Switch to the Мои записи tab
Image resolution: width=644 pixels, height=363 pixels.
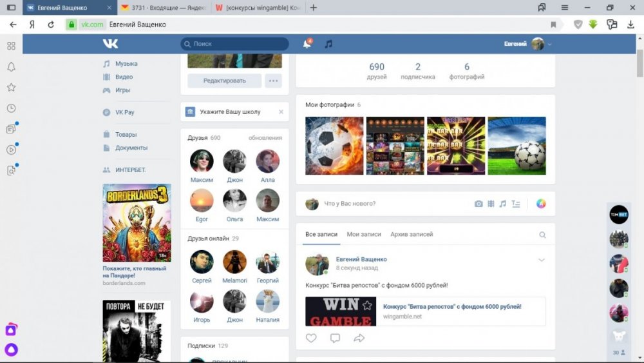[364, 234]
